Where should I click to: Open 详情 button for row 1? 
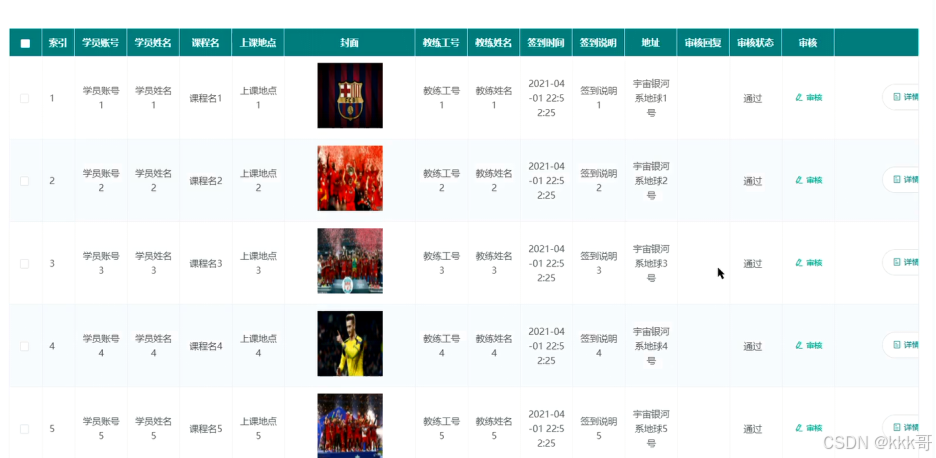click(x=900, y=97)
